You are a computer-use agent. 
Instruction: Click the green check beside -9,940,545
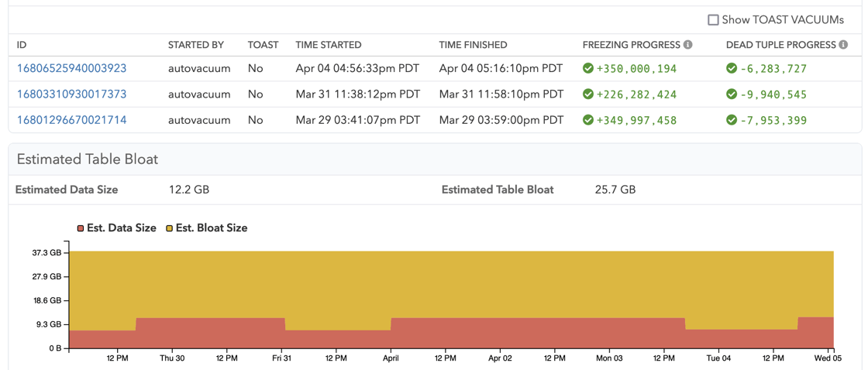(732, 94)
